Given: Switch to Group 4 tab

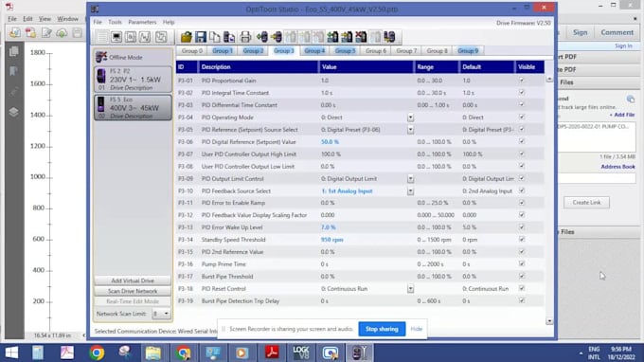Looking at the screenshot, I should pos(314,50).
